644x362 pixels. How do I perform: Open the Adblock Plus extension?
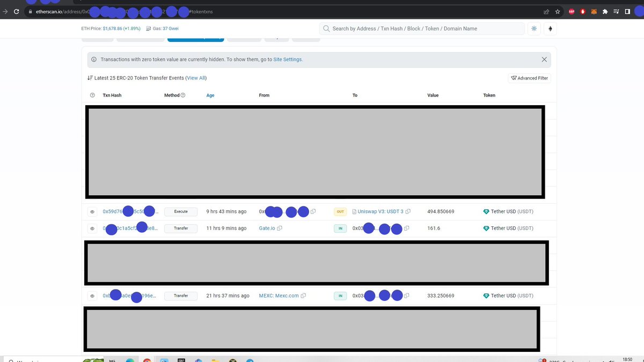572,11
